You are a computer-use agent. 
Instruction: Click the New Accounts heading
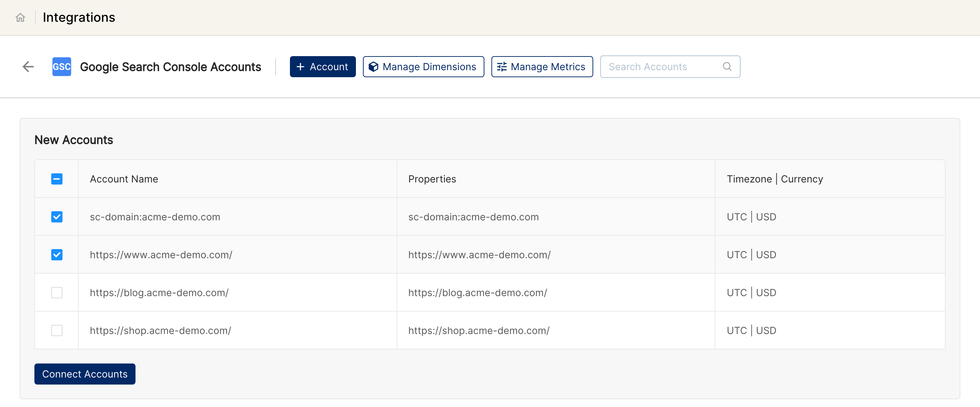pyautogui.click(x=74, y=140)
